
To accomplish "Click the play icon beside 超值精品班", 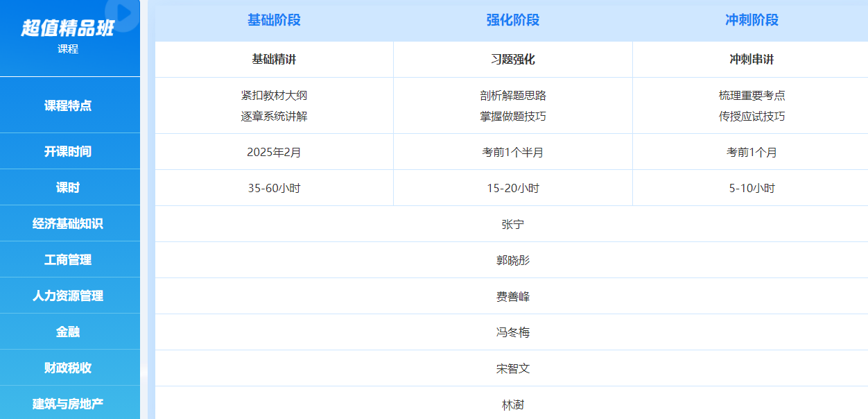I will click(123, 12).
